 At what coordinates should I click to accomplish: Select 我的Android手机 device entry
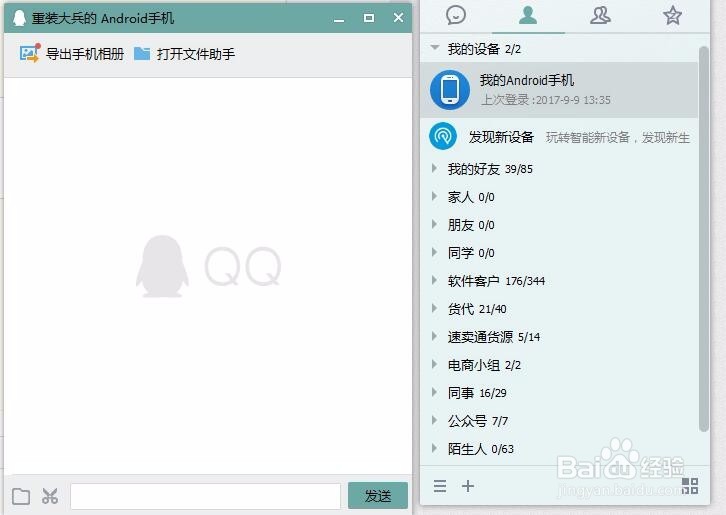pos(559,89)
